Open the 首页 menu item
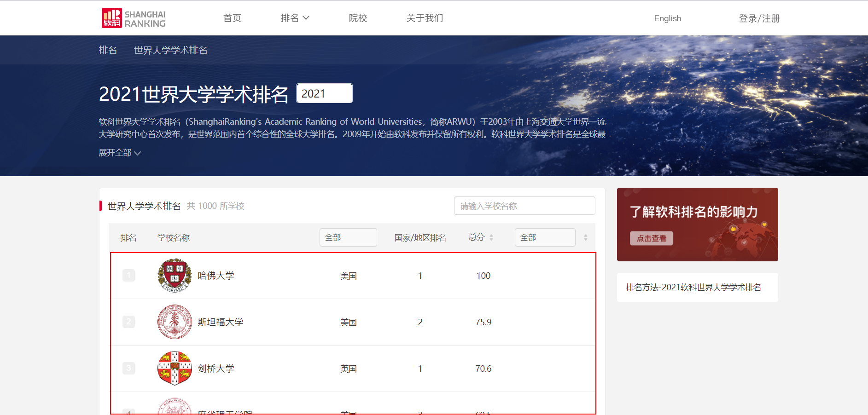The image size is (868, 415). [232, 18]
